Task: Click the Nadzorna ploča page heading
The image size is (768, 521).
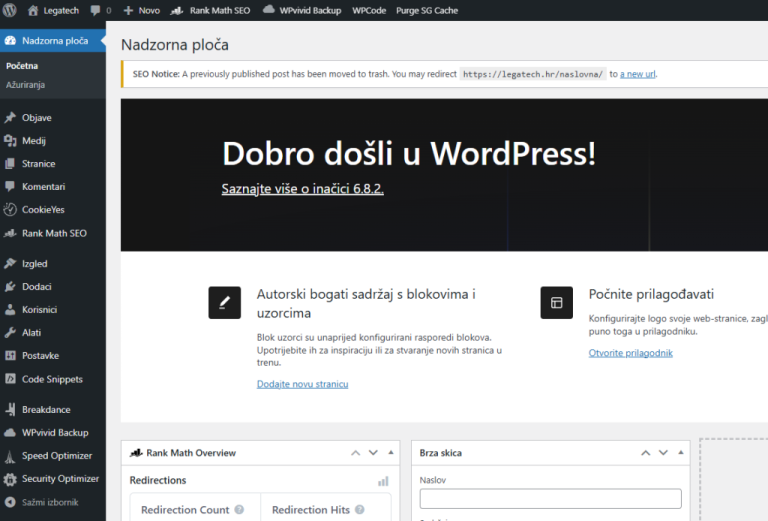Action: tap(175, 45)
